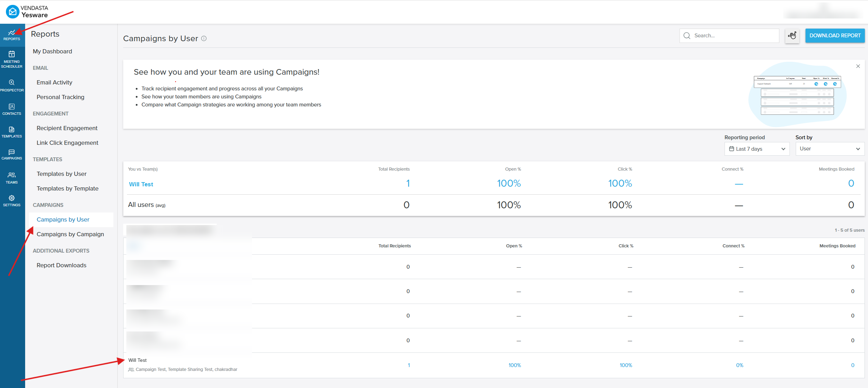This screenshot has width=868, height=388.
Task: Open Personal Tracking report
Action: pos(60,97)
